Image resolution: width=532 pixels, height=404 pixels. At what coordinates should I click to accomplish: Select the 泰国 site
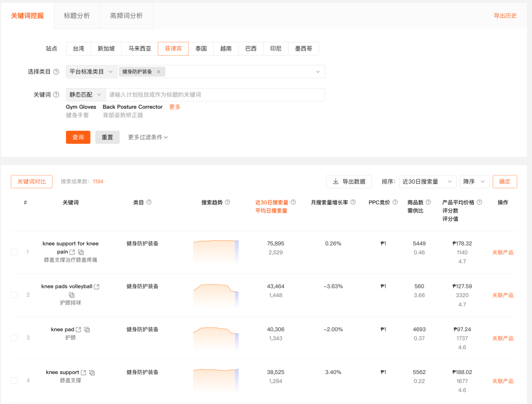pos(201,48)
